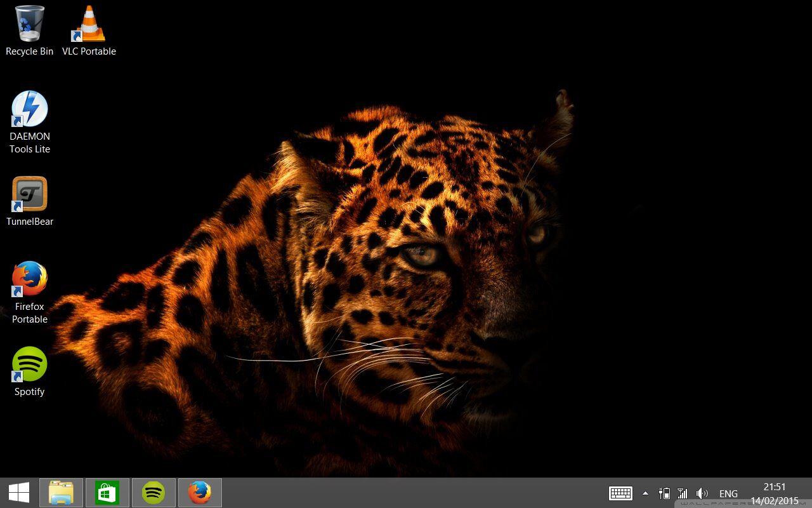Open Firefox Portable from the desktop
The image size is (812, 508).
[29, 277]
